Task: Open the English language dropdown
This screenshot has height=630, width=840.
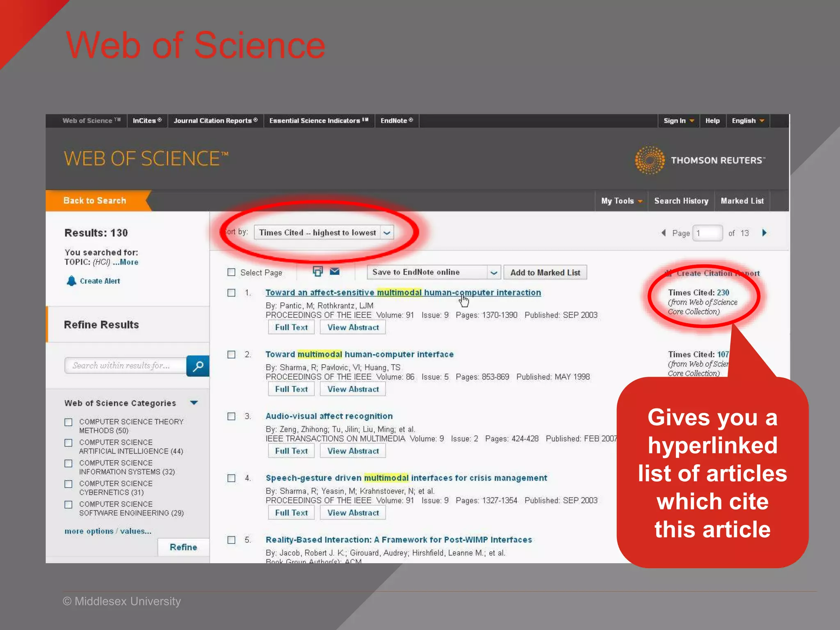Action: click(x=748, y=121)
